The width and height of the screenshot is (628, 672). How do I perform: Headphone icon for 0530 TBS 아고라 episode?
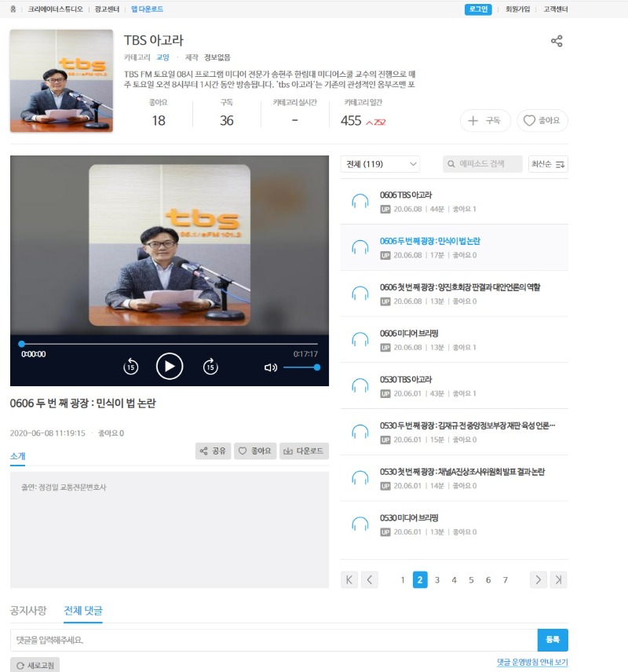[x=360, y=385]
